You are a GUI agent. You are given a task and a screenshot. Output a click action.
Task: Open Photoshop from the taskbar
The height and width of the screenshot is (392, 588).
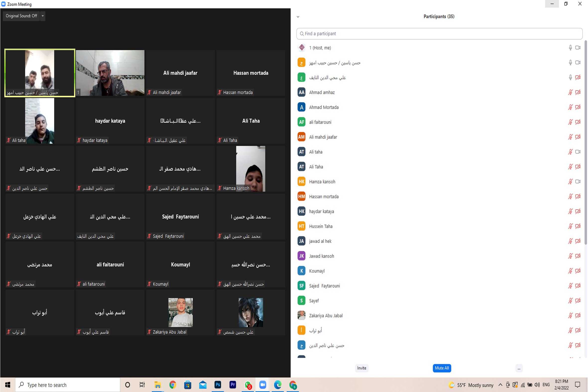point(218,385)
